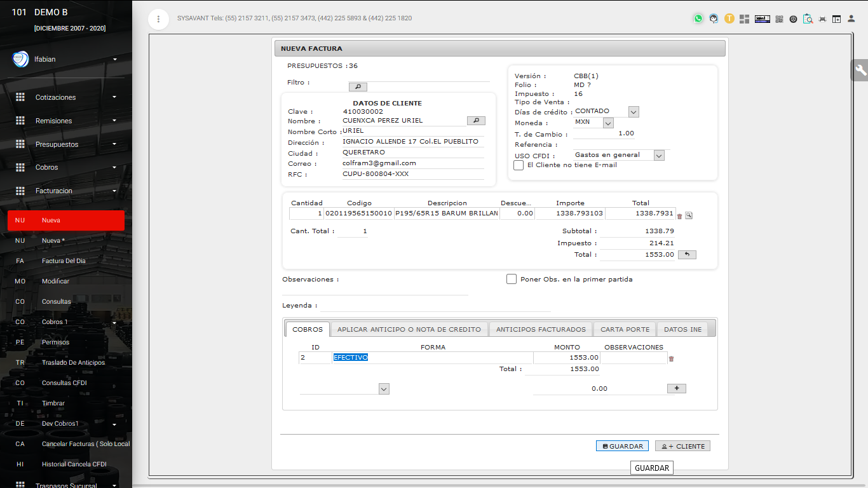Click the Descuento 0.00 cell
Screen dimensions: 868x488
[x=517, y=213]
